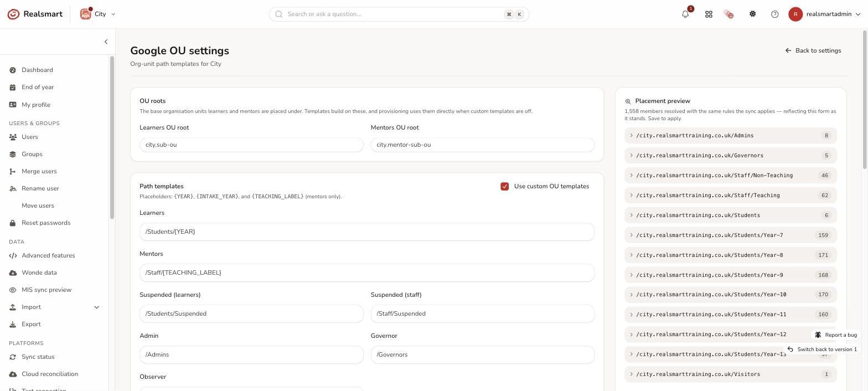Collapse the sidebar with the chevron
This screenshot has width=868, height=391.
coord(106,42)
